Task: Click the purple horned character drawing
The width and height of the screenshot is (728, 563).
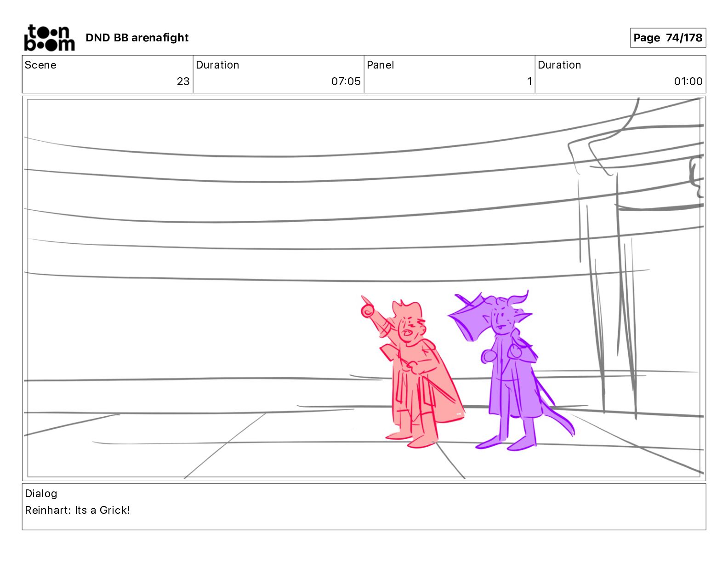Action: pyautogui.click(x=511, y=370)
